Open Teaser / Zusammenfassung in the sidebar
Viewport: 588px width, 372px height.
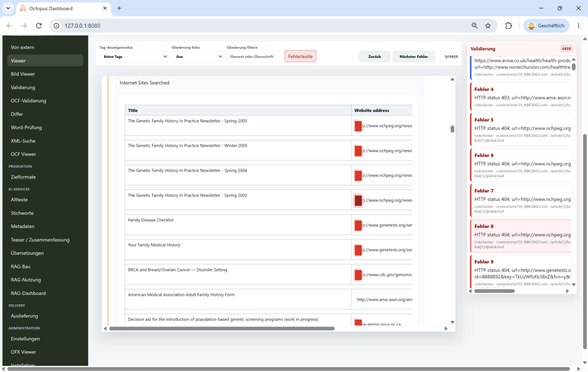coord(45,240)
